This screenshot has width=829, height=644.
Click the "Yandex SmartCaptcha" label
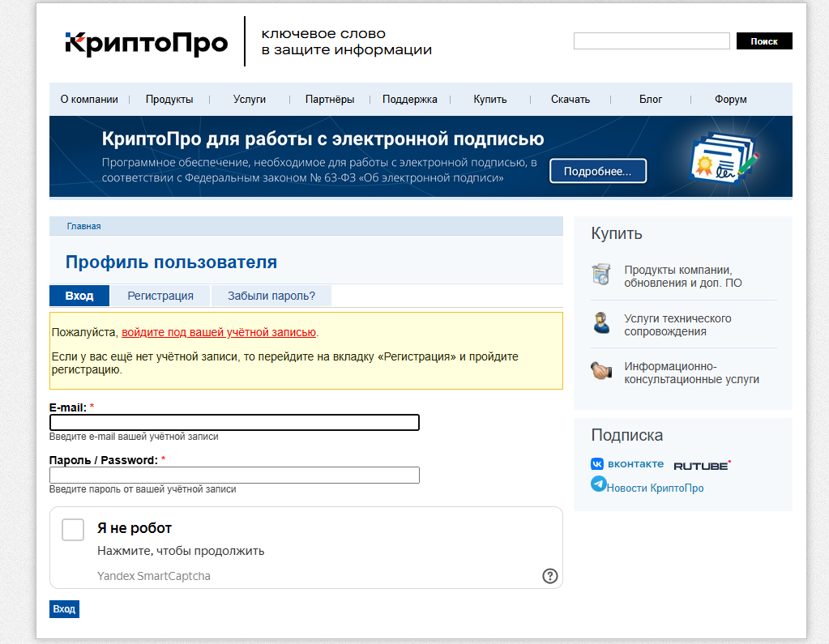[154, 576]
